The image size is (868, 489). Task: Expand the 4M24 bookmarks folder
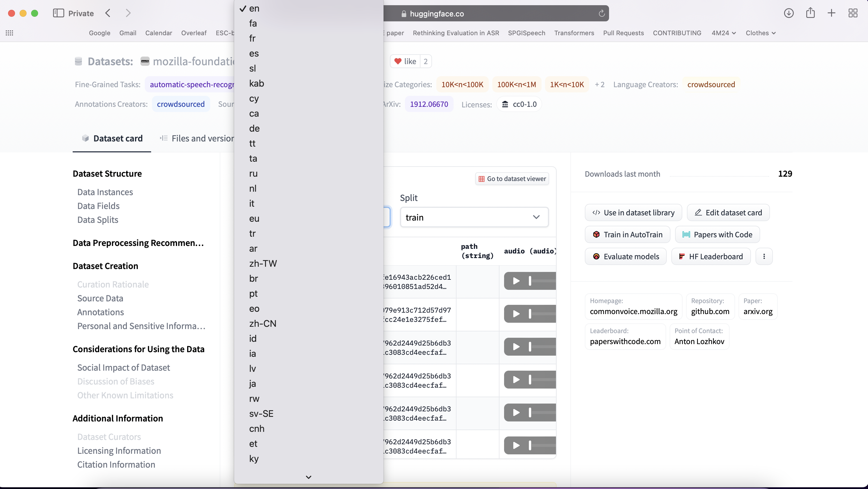[x=724, y=33]
